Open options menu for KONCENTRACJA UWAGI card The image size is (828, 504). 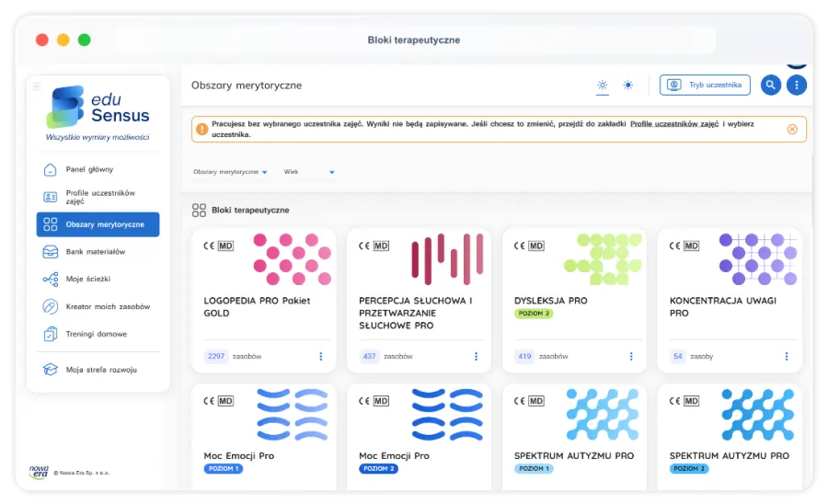[787, 356]
